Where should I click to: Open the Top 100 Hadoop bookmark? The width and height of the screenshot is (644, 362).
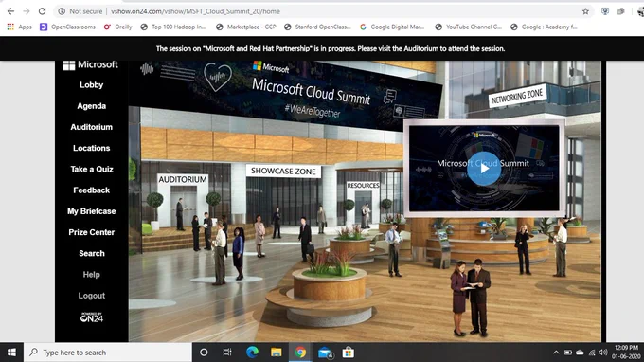(173, 27)
